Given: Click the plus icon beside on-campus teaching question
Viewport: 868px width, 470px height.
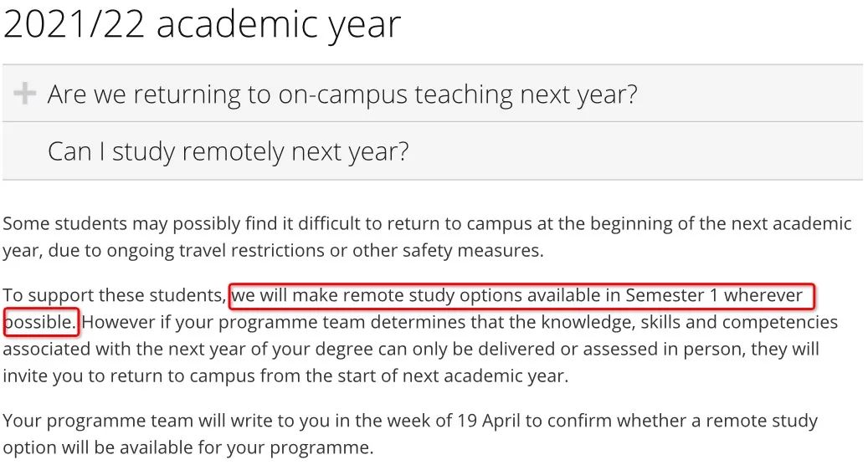Looking at the screenshot, I should [x=25, y=94].
